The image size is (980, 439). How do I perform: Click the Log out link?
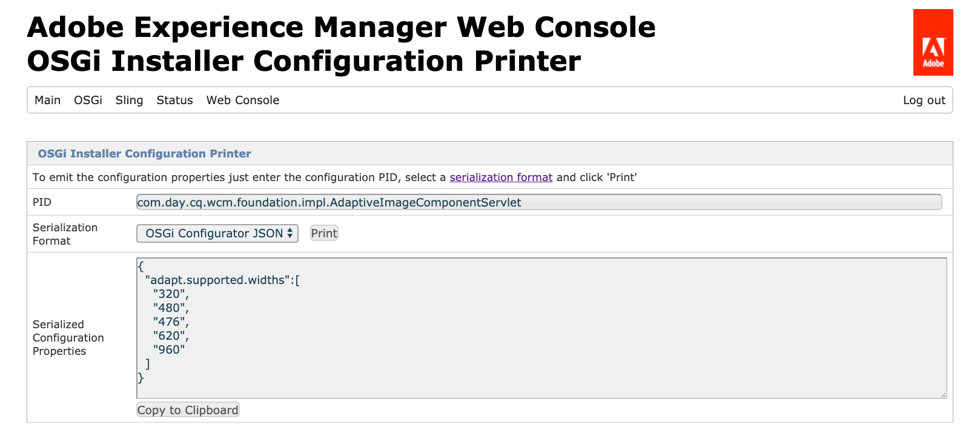924,101
